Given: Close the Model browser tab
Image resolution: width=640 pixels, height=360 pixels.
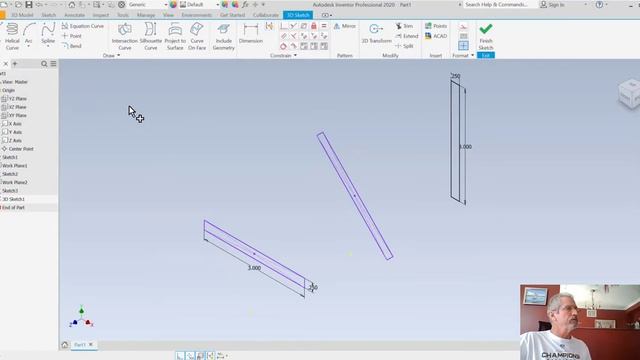Looking at the screenshot, I should click(x=5, y=64).
